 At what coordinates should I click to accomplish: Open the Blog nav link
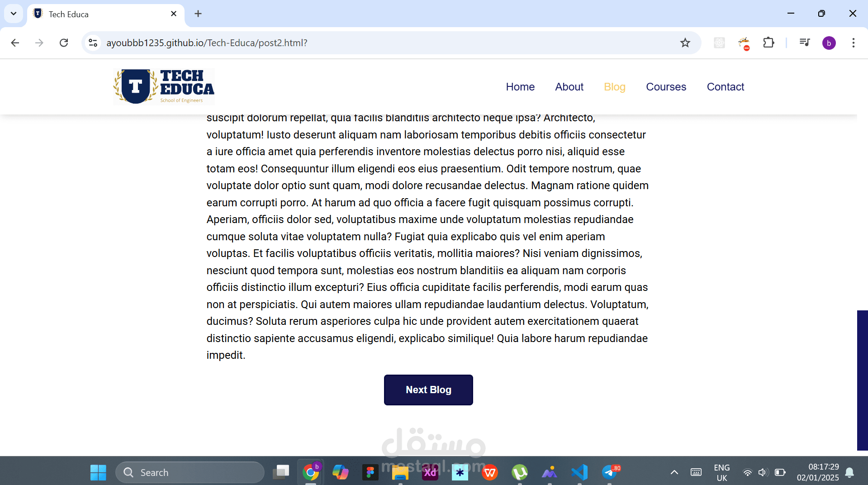(614, 86)
